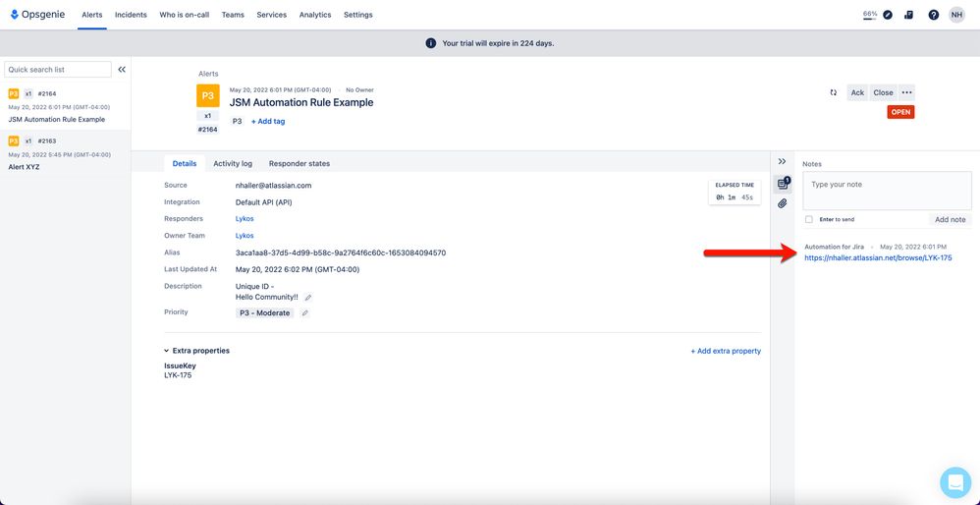Open the compass quick-start icon

(x=888, y=15)
